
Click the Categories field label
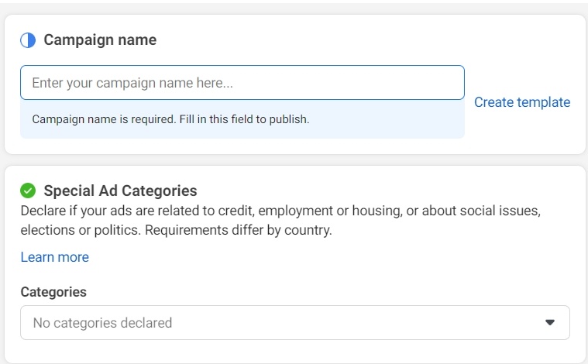53,292
